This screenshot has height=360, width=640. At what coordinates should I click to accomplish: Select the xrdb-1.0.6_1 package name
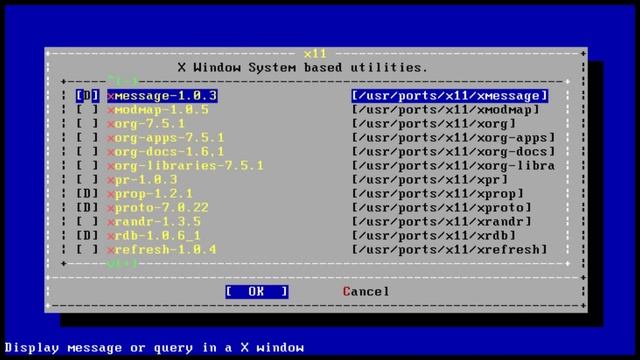point(154,236)
